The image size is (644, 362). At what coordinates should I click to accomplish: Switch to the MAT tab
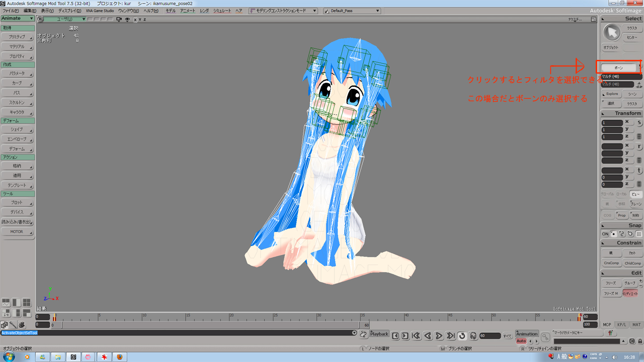[x=636, y=325]
